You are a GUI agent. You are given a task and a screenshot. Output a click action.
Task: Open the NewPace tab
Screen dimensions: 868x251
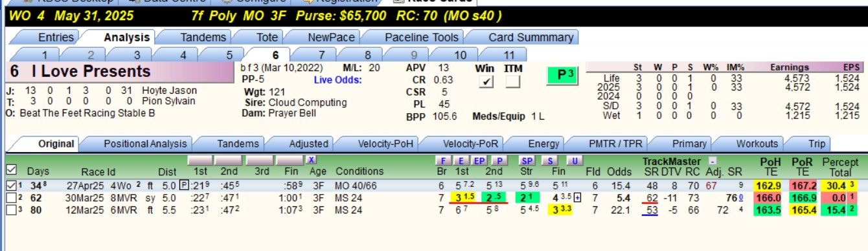coord(331,37)
